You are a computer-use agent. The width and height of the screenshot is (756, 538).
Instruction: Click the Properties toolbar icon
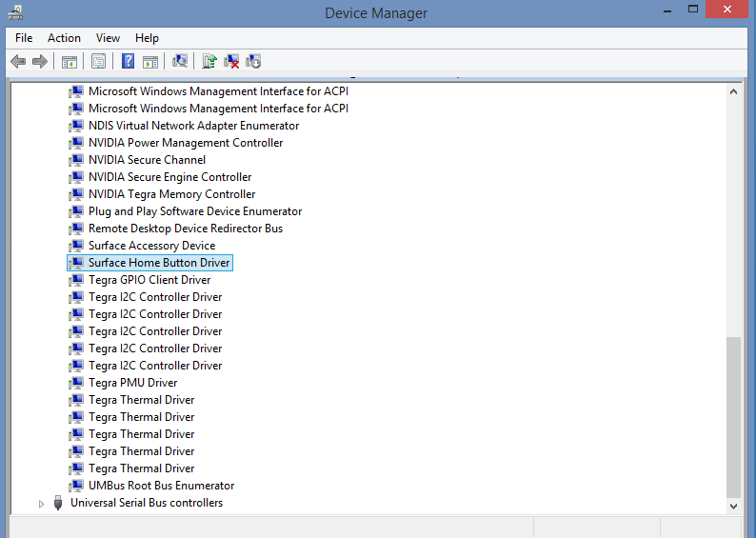(x=98, y=61)
